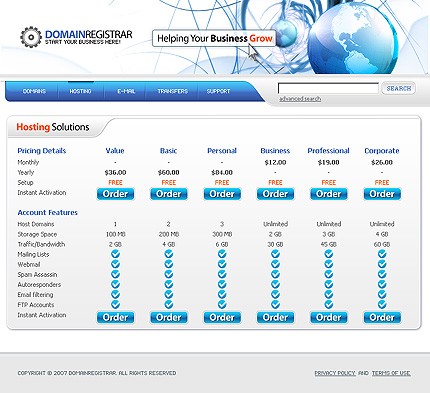This screenshot has height=393, width=430.
Task: Click Email filtering checkmark for Corporate plan
Action: coord(382,294)
